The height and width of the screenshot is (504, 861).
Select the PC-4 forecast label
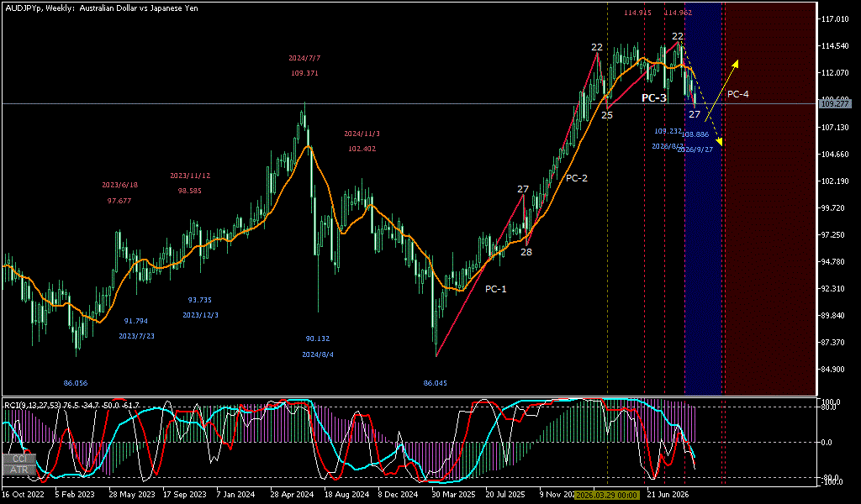(x=738, y=94)
